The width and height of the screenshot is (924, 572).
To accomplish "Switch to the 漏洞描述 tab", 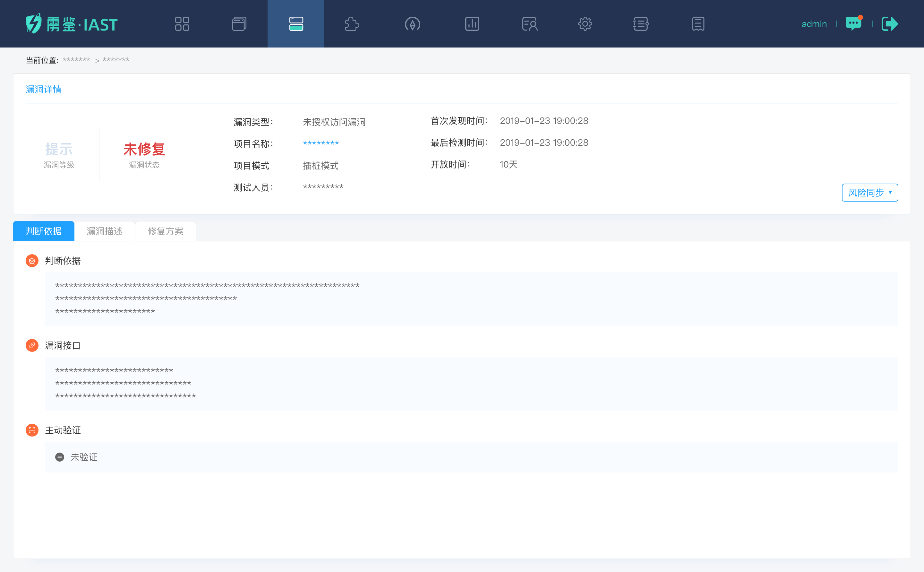I will tap(105, 231).
